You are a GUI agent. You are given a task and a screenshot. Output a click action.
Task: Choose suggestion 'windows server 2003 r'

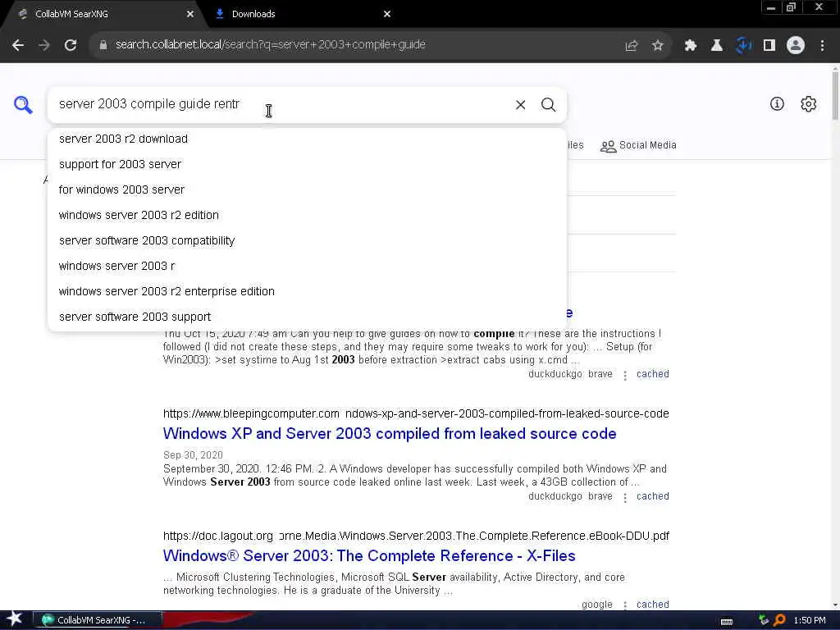307,266
